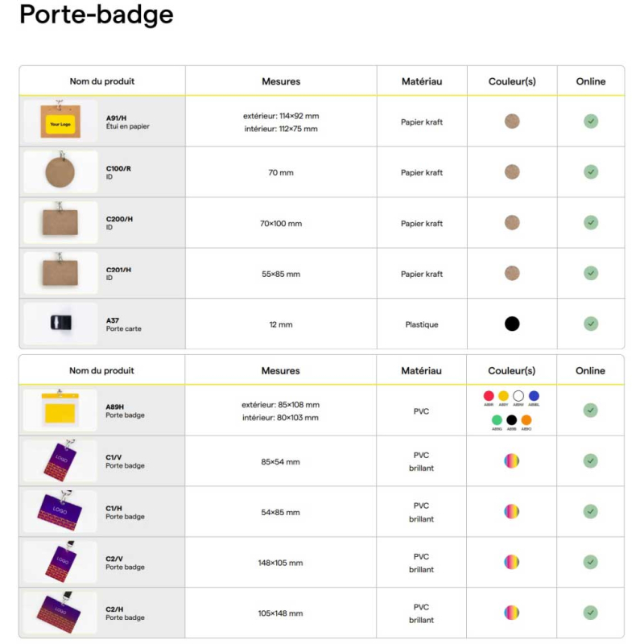Click the C2/V Porte badge label
This screenshot has width=644, height=644.
pyautogui.click(x=125, y=568)
